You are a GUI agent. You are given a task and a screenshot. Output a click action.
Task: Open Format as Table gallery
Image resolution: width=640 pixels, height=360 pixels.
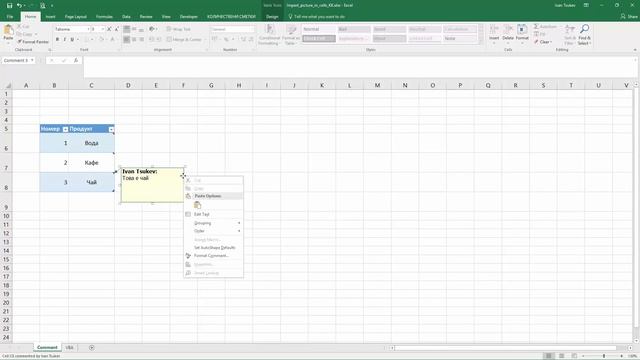pos(291,35)
